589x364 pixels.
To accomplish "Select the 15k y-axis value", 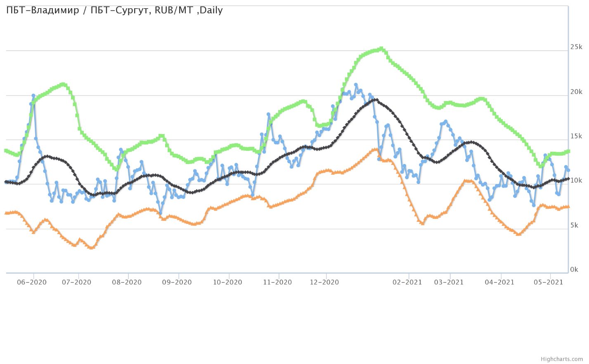I will (576, 136).
